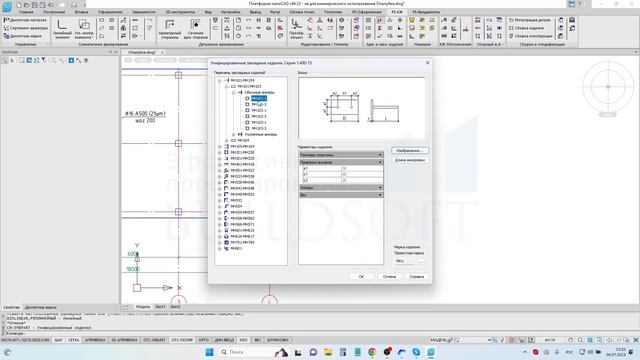Click the nanoCAD application logo button
This screenshot has width=640, height=360.
point(7,6)
